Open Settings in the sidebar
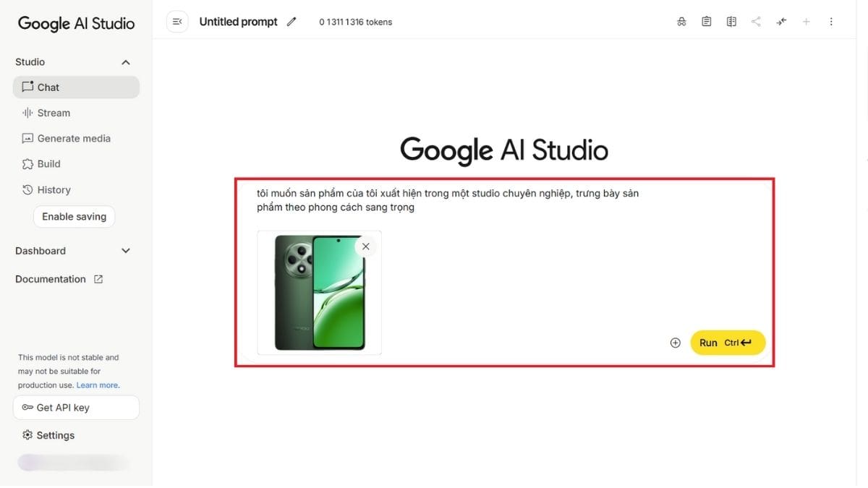 coord(48,435)
